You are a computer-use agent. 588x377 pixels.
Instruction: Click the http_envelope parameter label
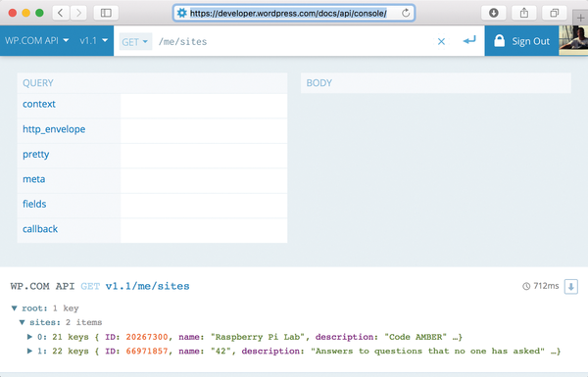(54, 129)
